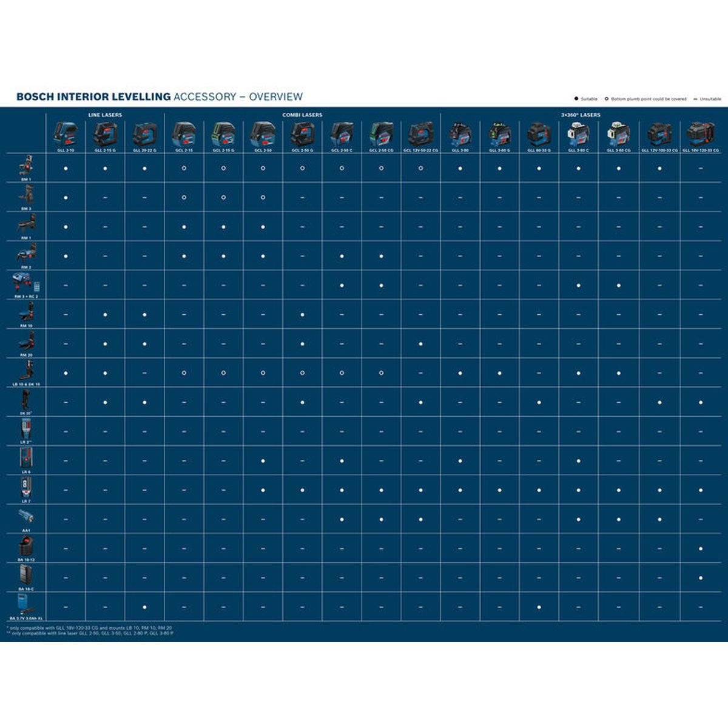The height and width of the screenshot is (728, 728).
Task: Click the 'Suitable' legend entry
Action: pyautogui.click(x=586, y=99)
